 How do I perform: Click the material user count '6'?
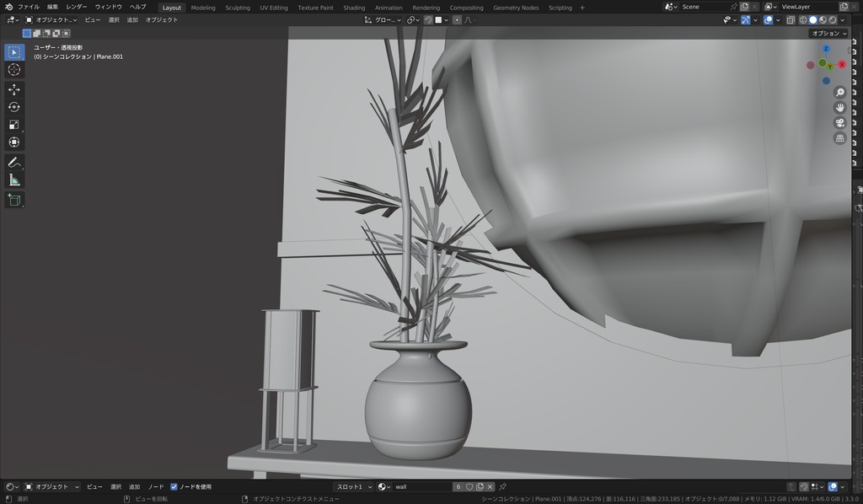tap(458, 487)
